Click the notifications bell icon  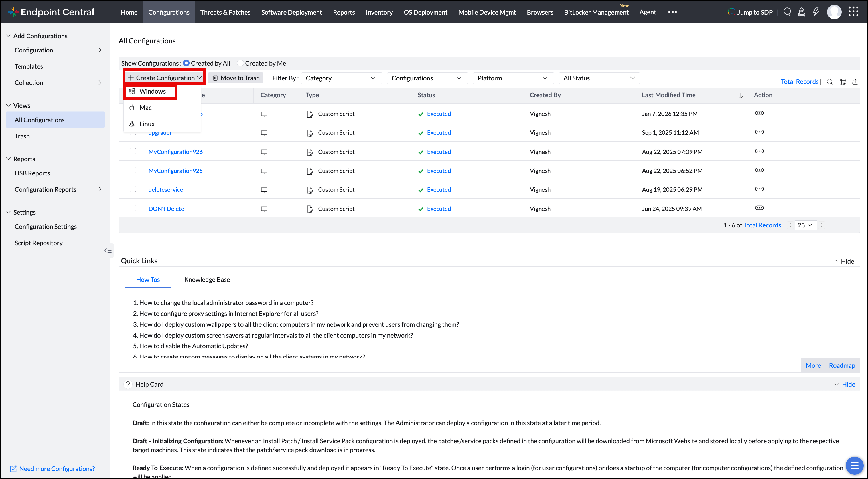pos(802,12)
